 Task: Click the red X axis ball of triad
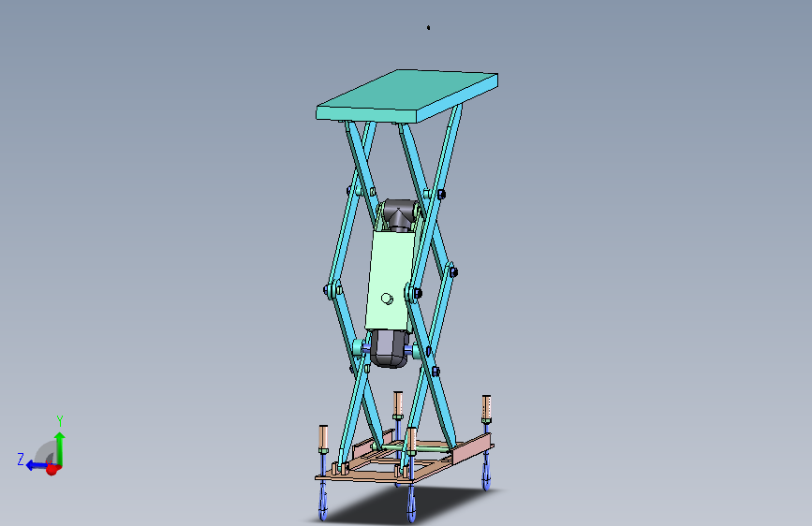pos(52,470)
